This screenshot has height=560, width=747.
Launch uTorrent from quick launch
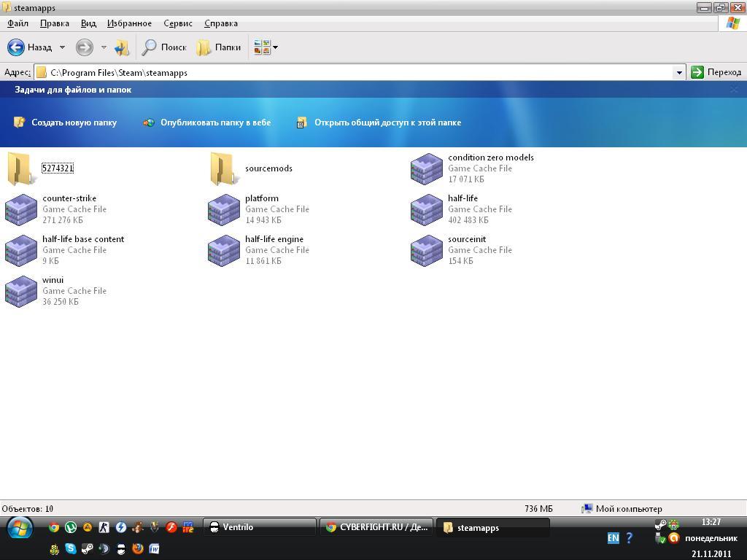click(x=71, y=527)
